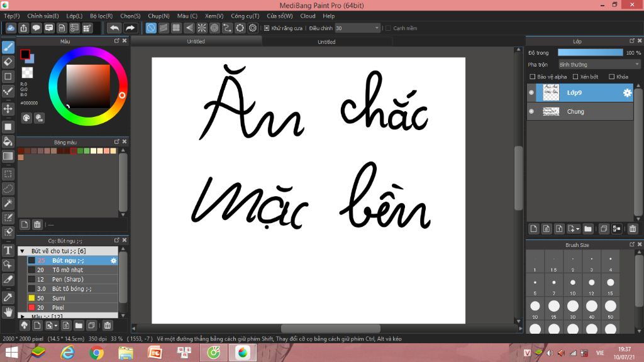Viewport: 644px width, 362px height.
Task: Click the canvas horizontal scrollbar
Action: (331, 328)
